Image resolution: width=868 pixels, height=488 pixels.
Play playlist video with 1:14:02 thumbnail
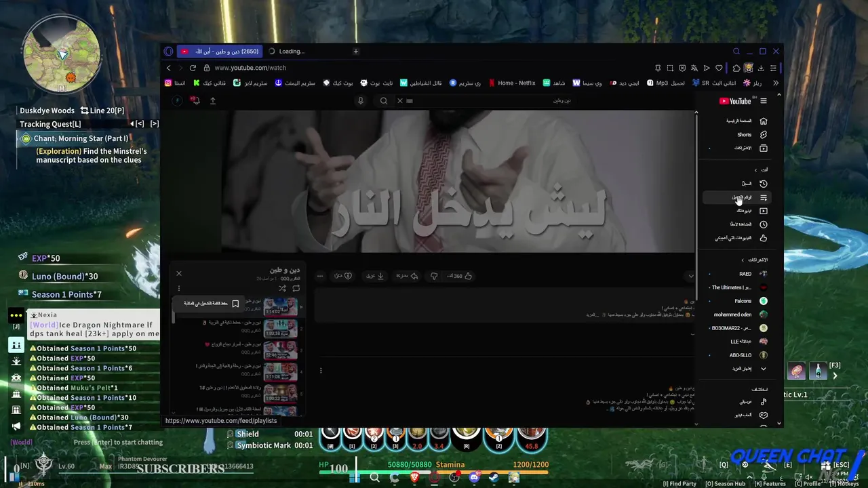pos(280,307)
